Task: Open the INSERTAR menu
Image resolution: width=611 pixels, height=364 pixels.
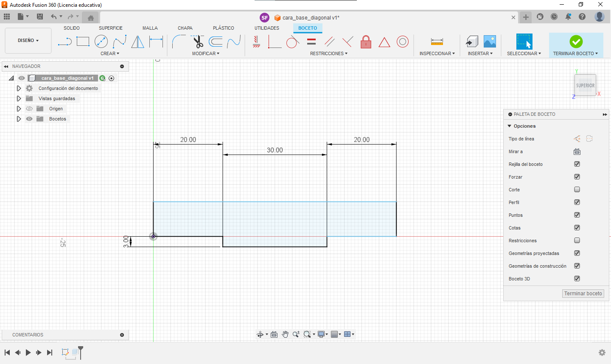Action: tap(480, 53)
